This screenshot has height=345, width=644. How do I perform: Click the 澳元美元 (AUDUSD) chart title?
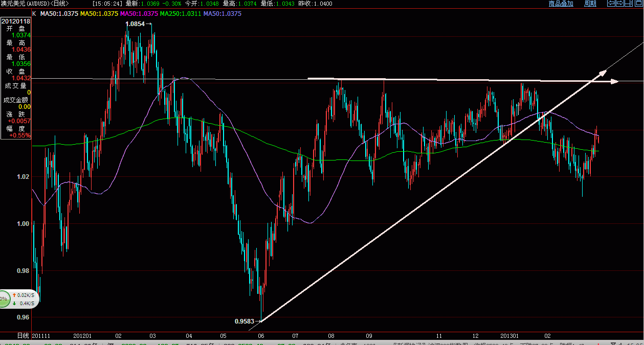coord(35,3)
